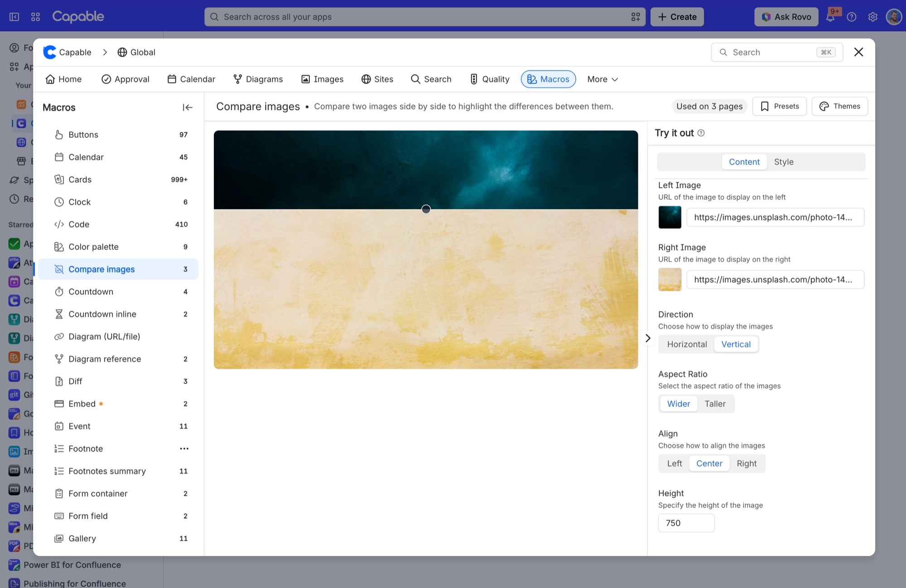Click the Left Image URL field
Viewport: 906px width, 588px height.
(x=776, y=217)
